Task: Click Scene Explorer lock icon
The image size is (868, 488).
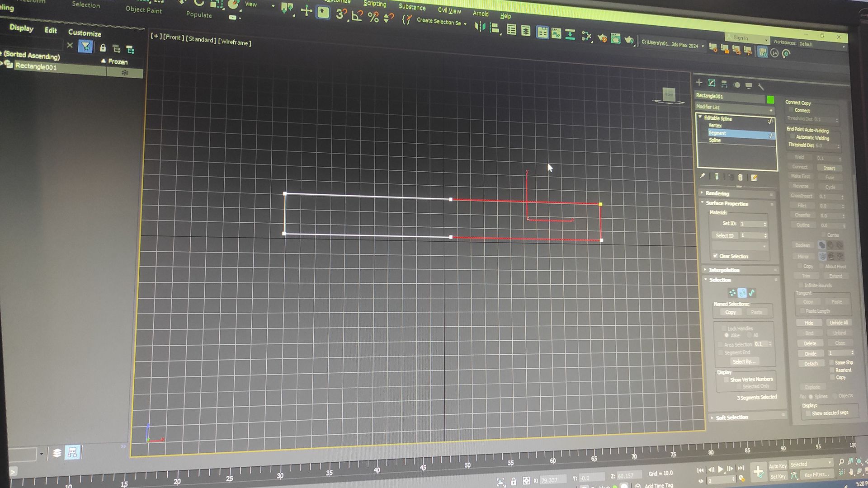Action: click(x=103, y=47)
